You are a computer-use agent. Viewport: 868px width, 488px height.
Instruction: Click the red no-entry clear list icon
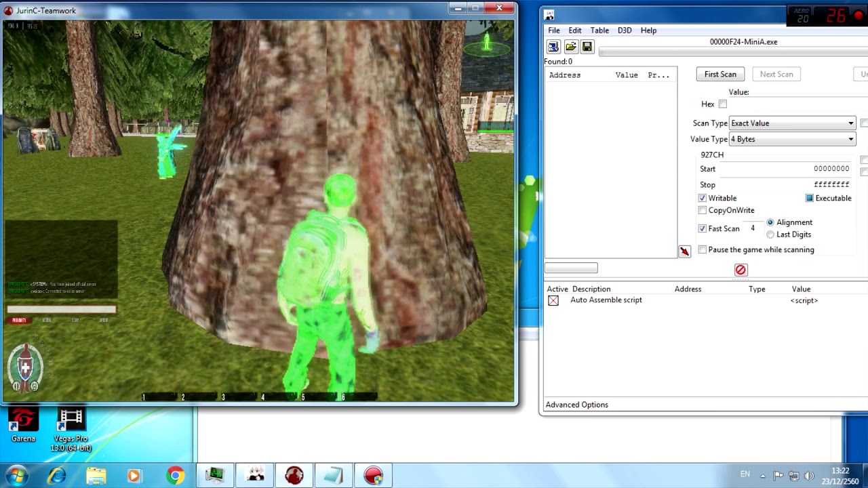point(741,270)
